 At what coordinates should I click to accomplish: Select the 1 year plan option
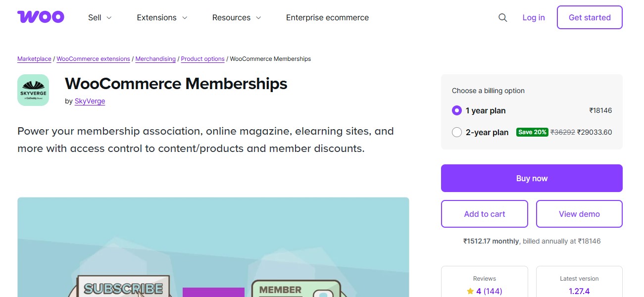click(456, 110)
